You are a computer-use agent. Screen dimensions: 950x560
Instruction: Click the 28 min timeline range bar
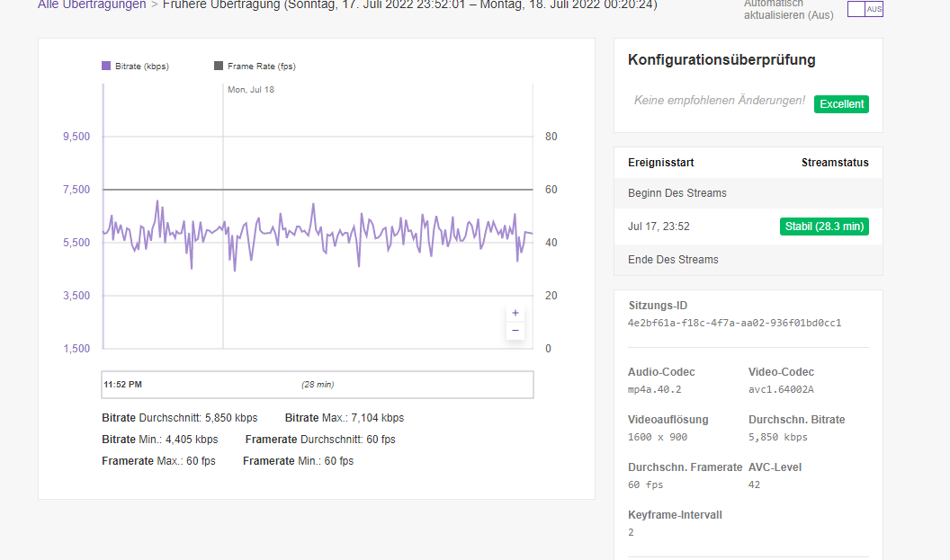(318, 385)
